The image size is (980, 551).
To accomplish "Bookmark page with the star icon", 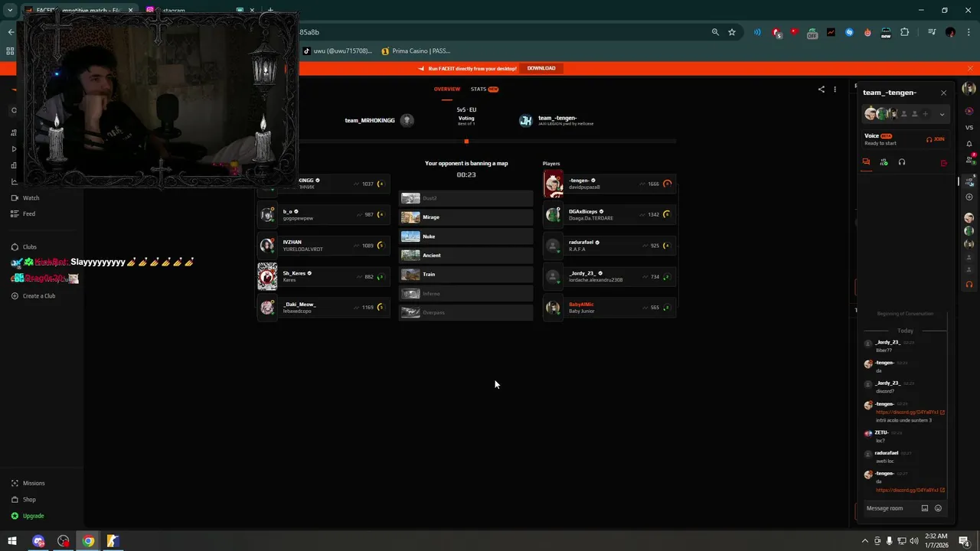I will 732,32.
